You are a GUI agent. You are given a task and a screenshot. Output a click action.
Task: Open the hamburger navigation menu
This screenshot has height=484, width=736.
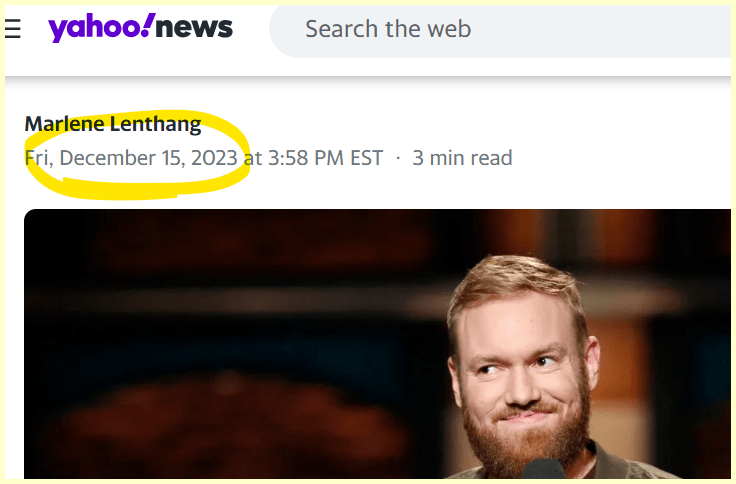click(x=13, y=29)
